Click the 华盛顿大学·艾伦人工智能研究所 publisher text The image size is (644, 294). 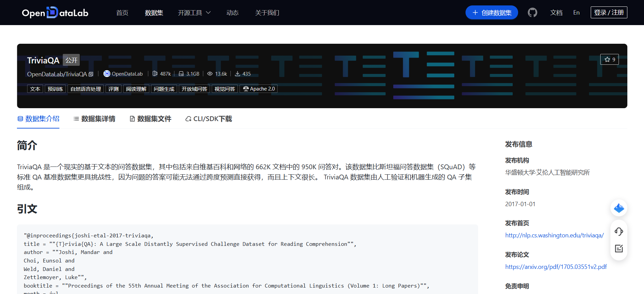click(547, 173)
